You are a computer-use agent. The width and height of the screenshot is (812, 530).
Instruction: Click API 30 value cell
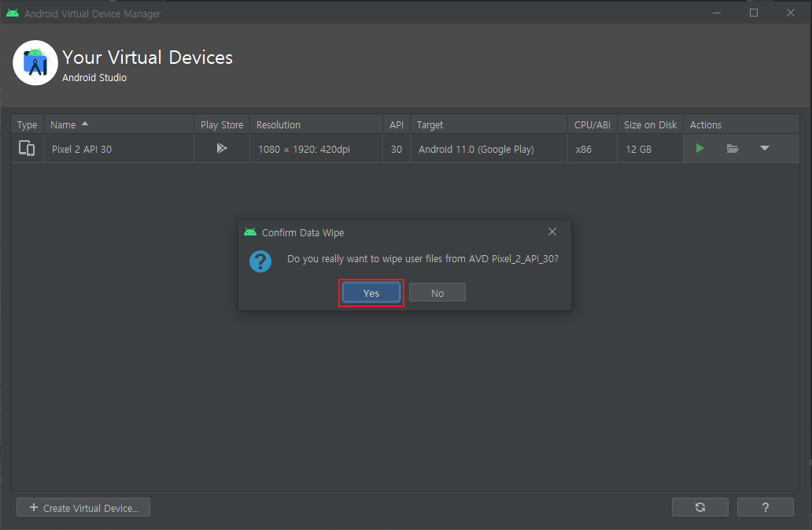point(396,149)
